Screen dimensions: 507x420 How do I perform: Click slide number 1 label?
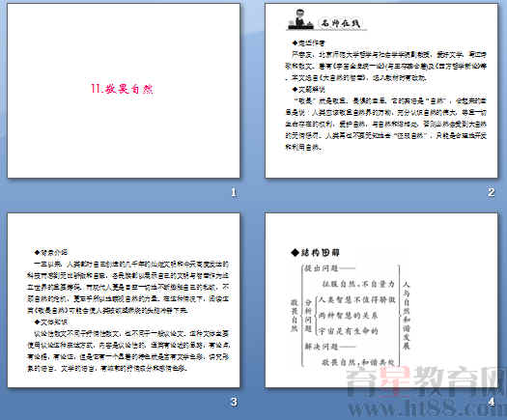[234, 192]
